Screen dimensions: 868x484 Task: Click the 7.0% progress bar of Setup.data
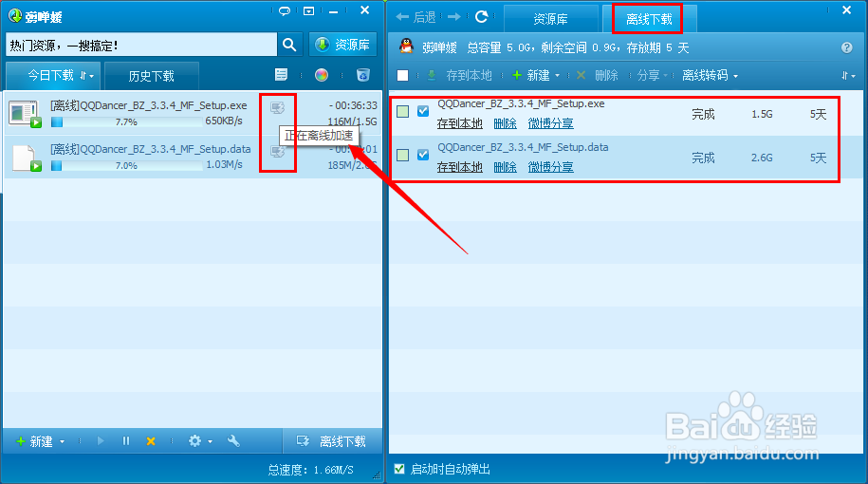(x=126, y=165)
